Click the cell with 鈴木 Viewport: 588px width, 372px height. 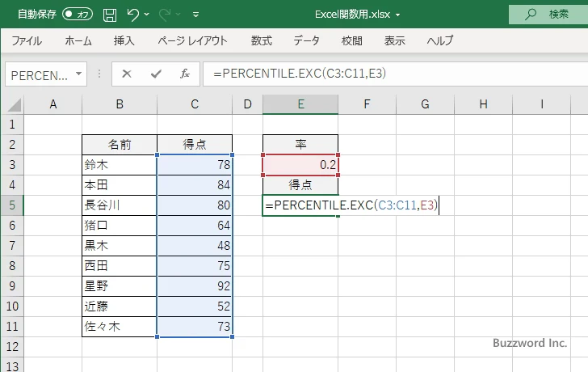point(120,165)
